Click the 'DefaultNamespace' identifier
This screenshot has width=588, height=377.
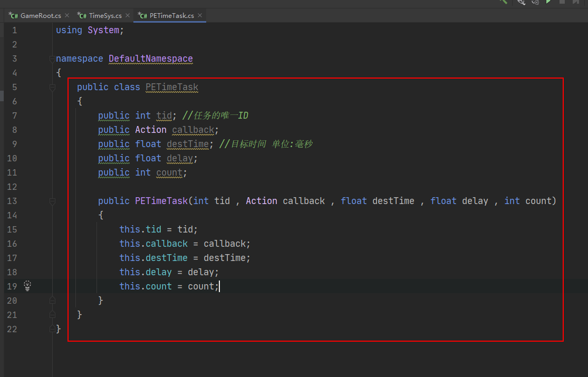(151, 59)
